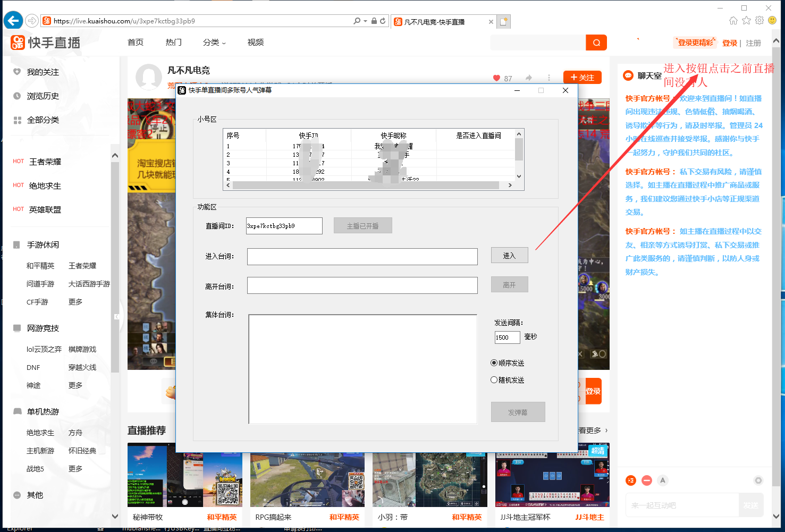The height and width of the screenshot is (532, 785).
Task: Click the Kuaishou 快手直播 logo
Action: pos(46,43)
